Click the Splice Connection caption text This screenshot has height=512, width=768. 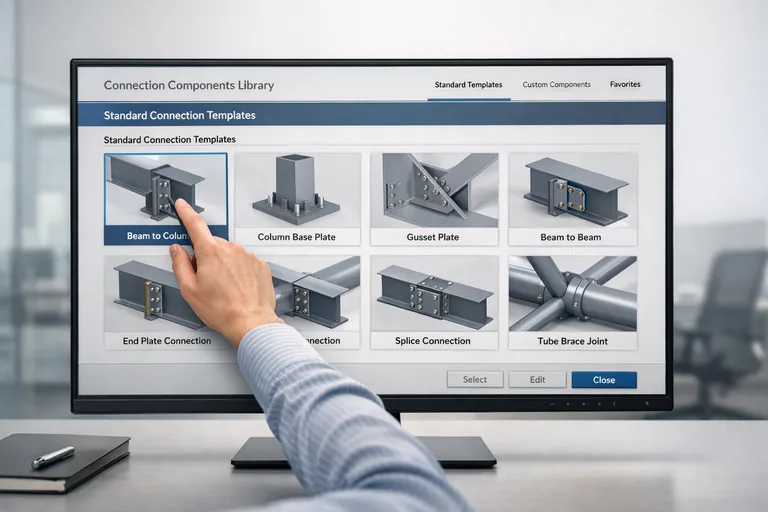coord(433,341)
